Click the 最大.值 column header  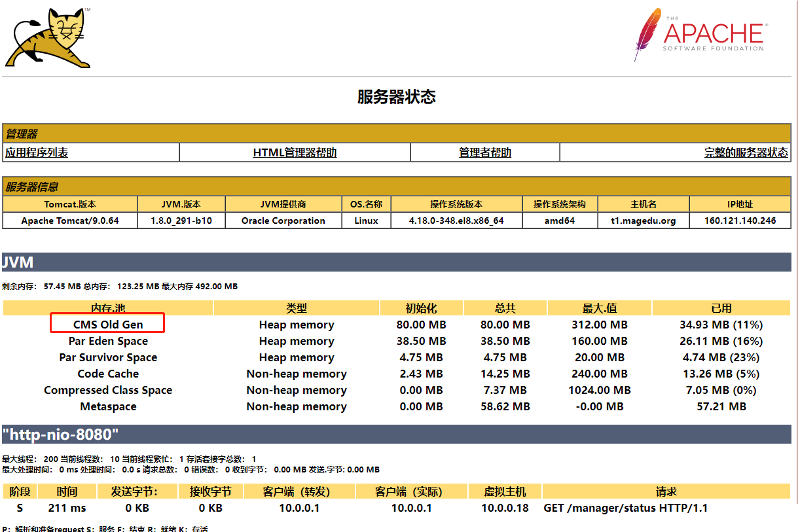pyautogui.click(x=599, y=308)
